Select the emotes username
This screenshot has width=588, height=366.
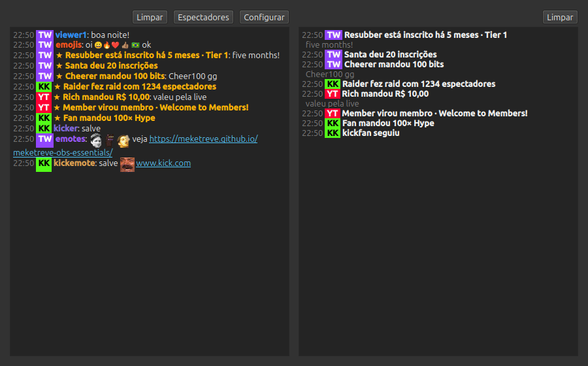pos(71,139)
